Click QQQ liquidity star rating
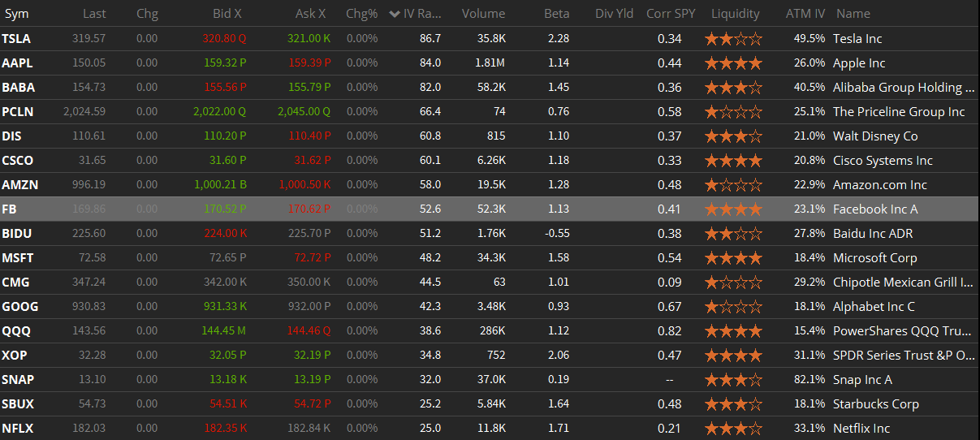980x440 pixels. click(734, 330)
